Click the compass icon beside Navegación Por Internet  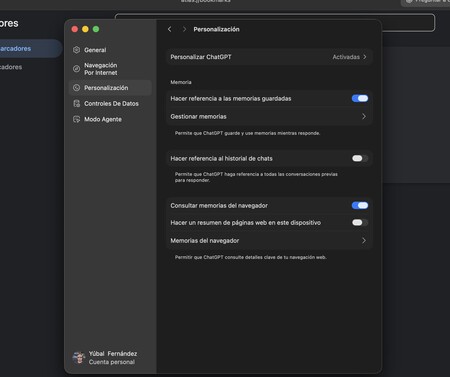point(76,69)
